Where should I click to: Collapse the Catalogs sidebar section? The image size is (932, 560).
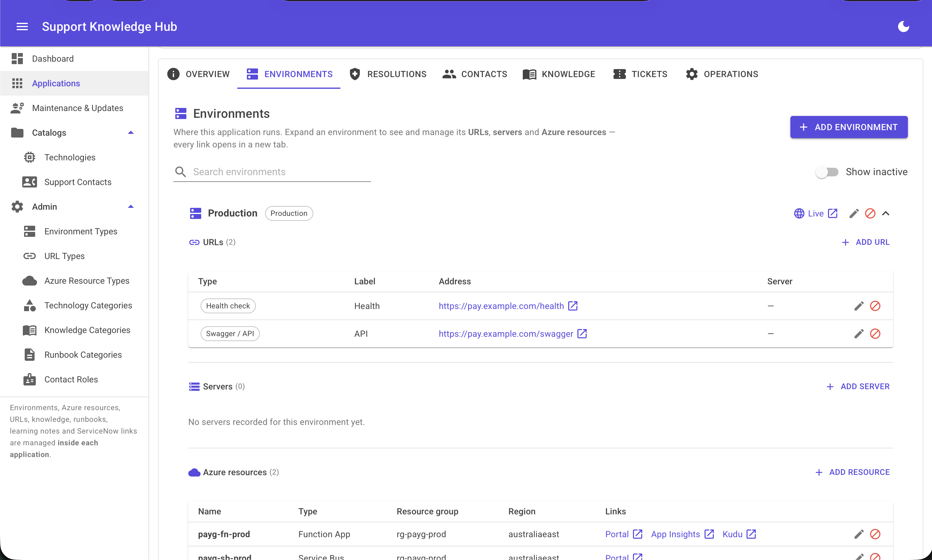pyautogui.click(x=131, y=133)
